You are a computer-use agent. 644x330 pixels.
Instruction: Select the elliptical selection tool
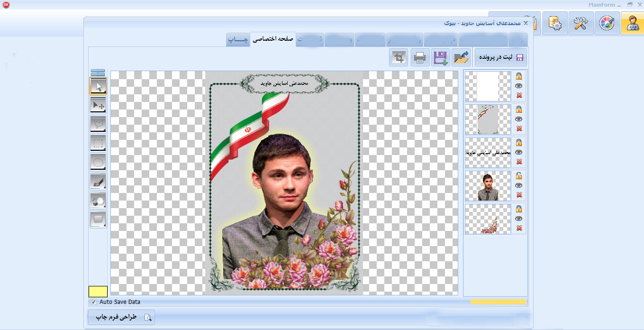[98, 162]
